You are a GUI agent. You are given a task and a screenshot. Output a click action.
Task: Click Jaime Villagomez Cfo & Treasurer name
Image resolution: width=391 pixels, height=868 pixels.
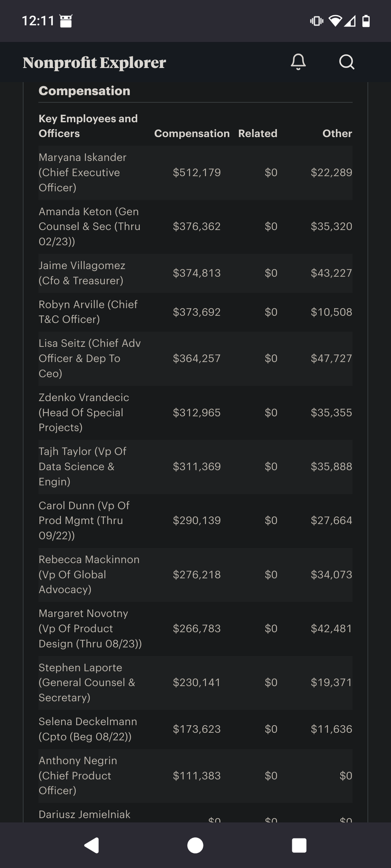[82, 273]
